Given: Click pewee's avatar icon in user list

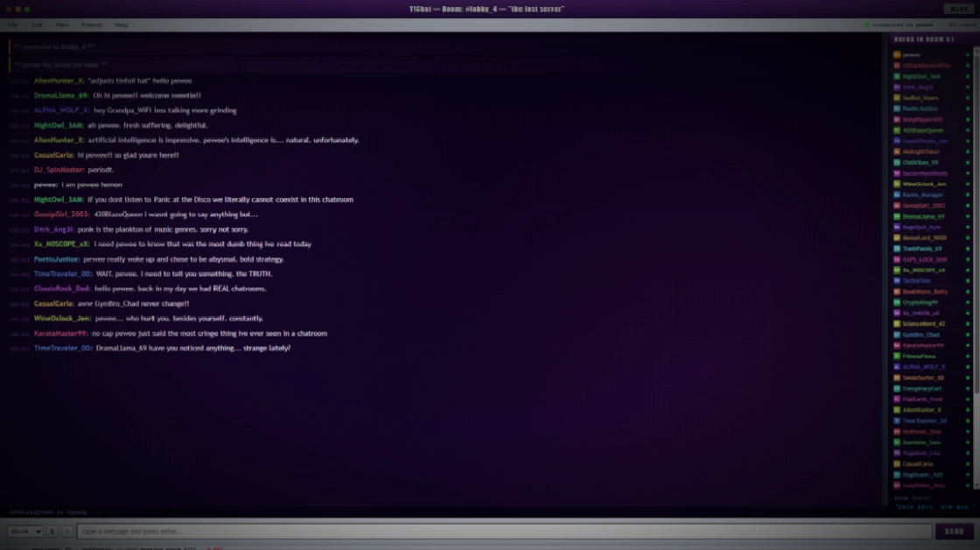Looking at the screenshot, I should (897, 54).
